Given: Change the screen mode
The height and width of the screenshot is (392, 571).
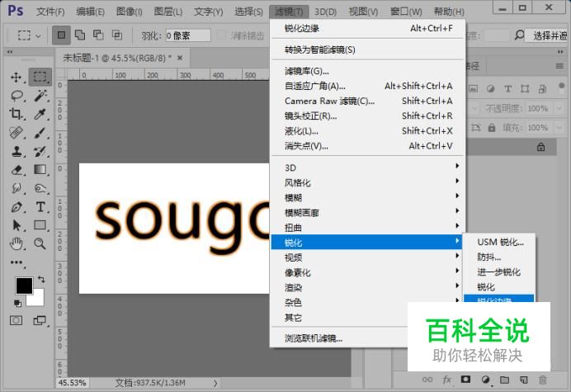Looking at the screenshot, I should pyautogui.click(x=40, y=320).
